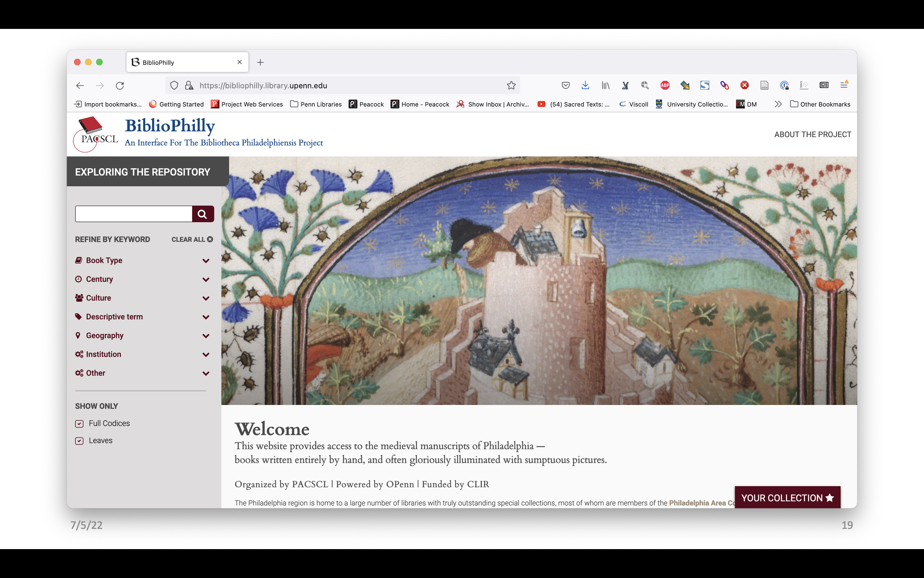
Task: Open the downloads arrow icon
Action: 585,86
